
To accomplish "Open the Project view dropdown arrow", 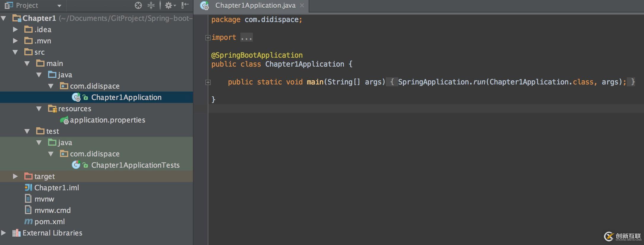I will [x=59, y=6].
